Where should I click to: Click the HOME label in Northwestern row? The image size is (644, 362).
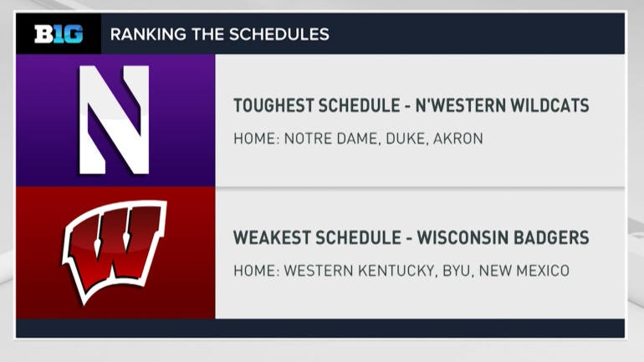pos(256,139)
